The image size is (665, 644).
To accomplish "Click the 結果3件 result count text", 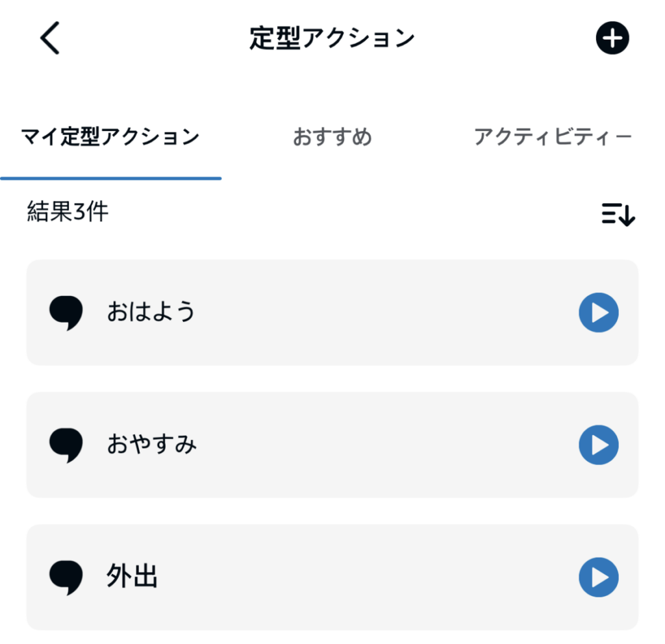I will 68,212.
